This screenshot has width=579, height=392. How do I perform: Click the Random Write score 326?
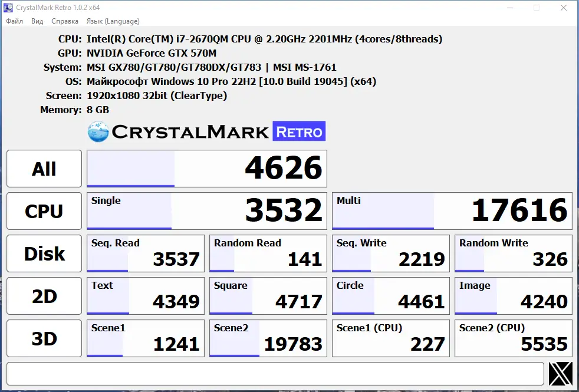click(514, 253)
